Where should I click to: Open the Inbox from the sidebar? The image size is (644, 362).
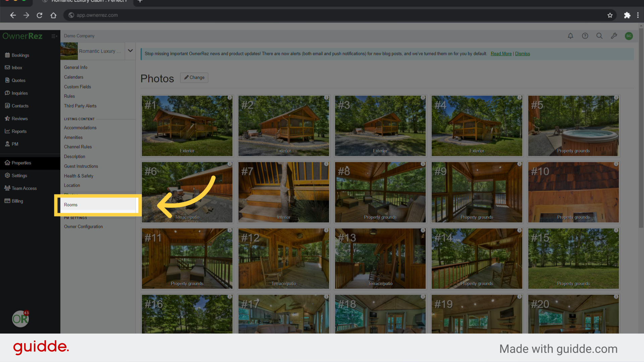[17, 67]
